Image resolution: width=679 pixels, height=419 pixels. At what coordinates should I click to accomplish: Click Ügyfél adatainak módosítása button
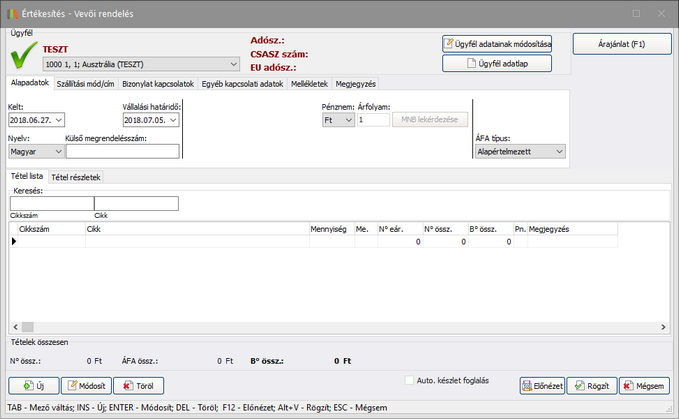click(x=497, y=44)
